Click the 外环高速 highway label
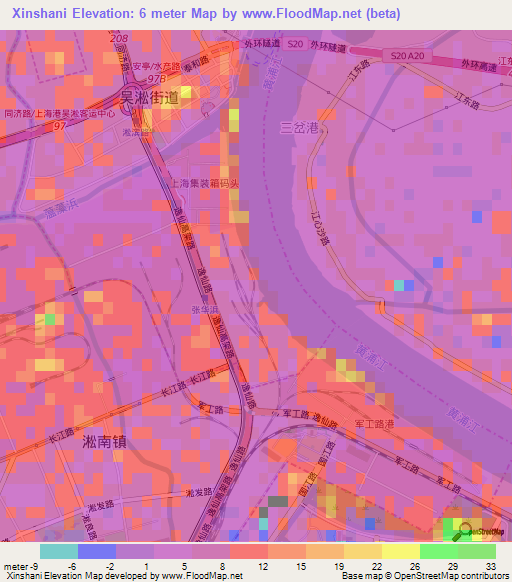The image size is (512, 582). (479, 66)
